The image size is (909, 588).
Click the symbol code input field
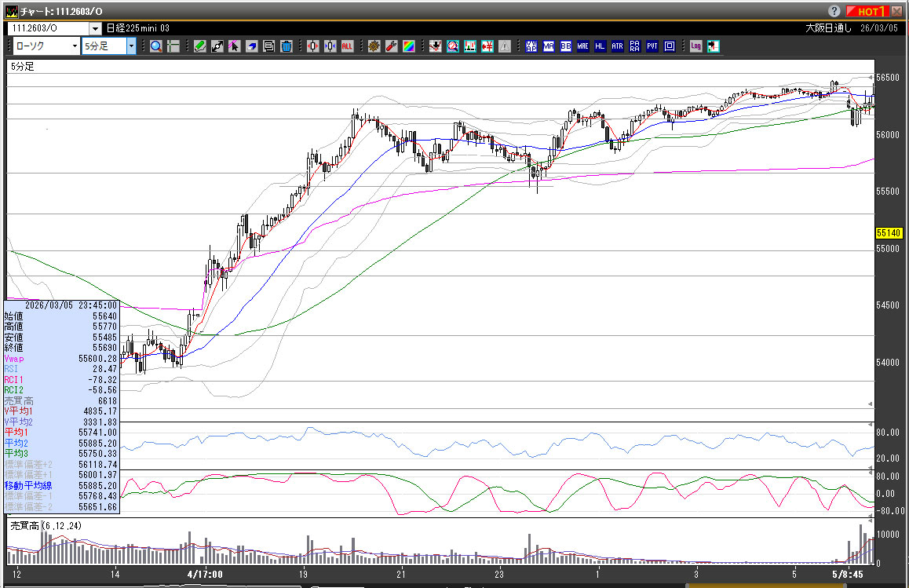click(x=47, y=27)
